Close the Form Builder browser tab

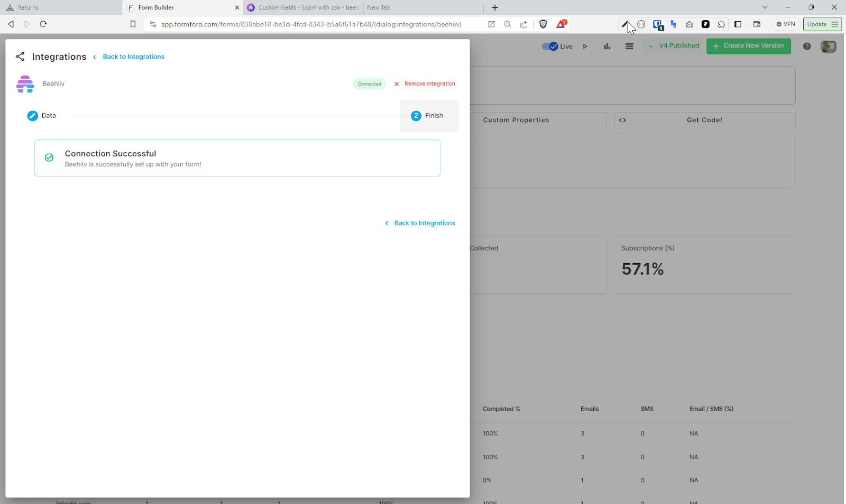237,7
